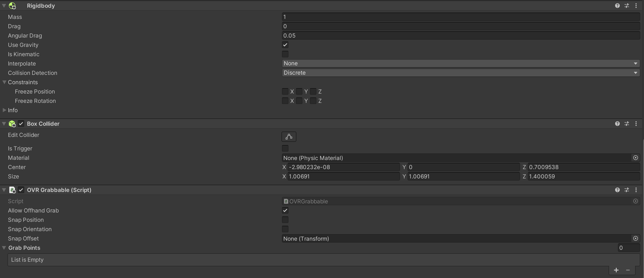The image size is (644, 278).
Task: Open Rigidbody preset selector icon
Action: (627, 6)
